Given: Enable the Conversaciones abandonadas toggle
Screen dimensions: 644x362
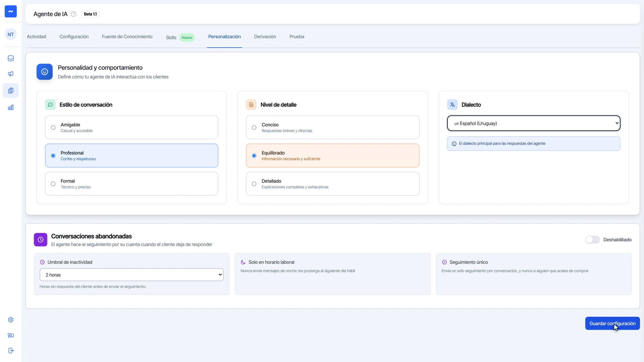Looking at the screenshot, I should coord(592,240).
